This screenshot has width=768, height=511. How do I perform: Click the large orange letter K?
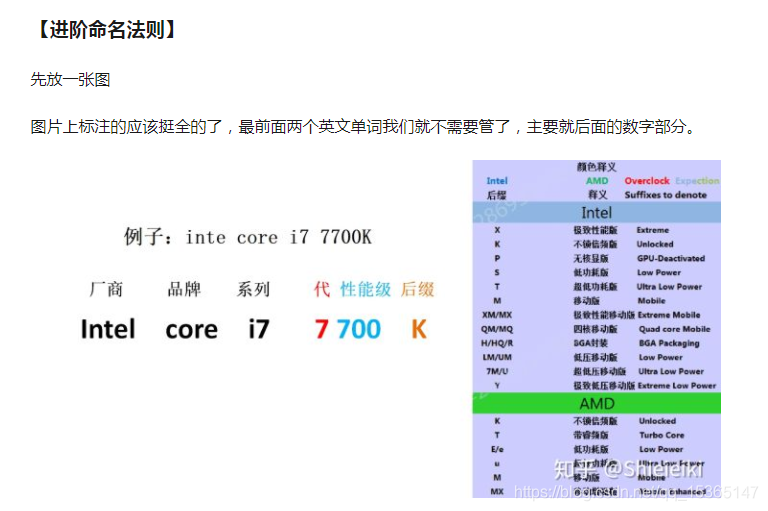tap(419, 329)
